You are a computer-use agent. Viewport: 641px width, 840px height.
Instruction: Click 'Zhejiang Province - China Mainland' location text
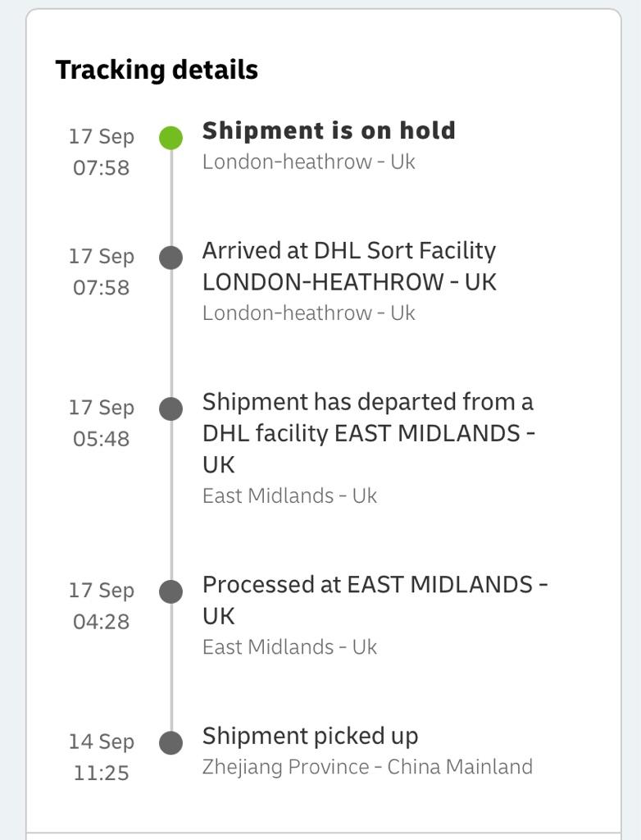[x=367, y=767]
